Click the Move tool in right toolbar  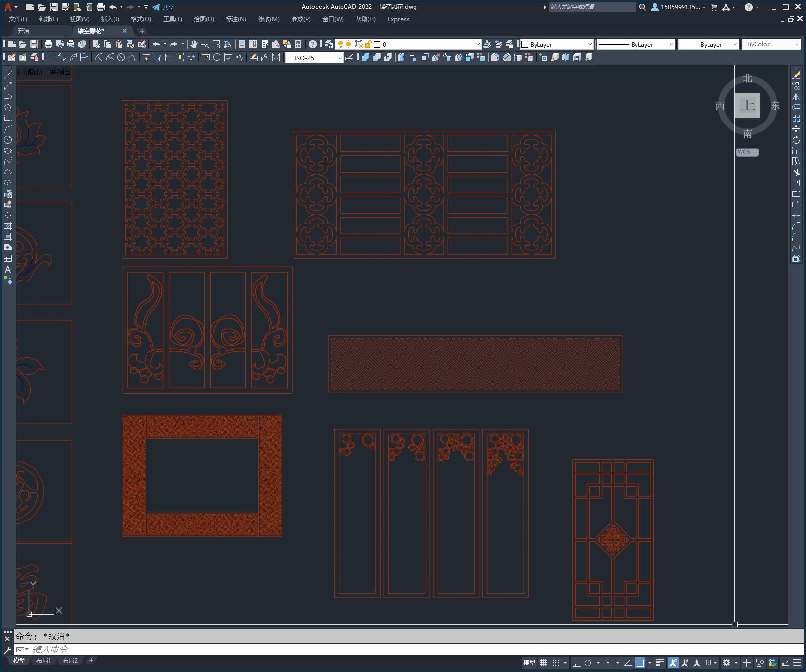tap(796, 129)
